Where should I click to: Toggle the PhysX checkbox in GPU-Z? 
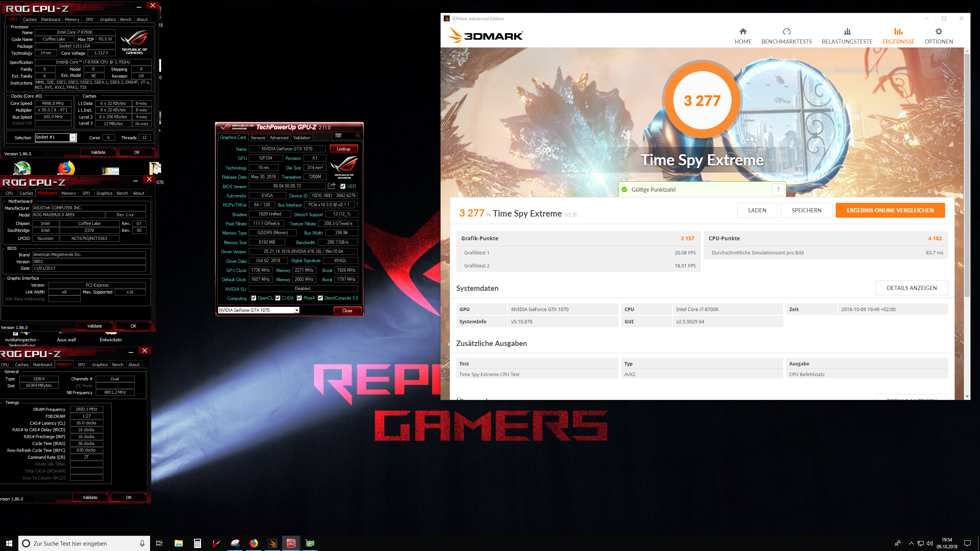click(299, 298)
